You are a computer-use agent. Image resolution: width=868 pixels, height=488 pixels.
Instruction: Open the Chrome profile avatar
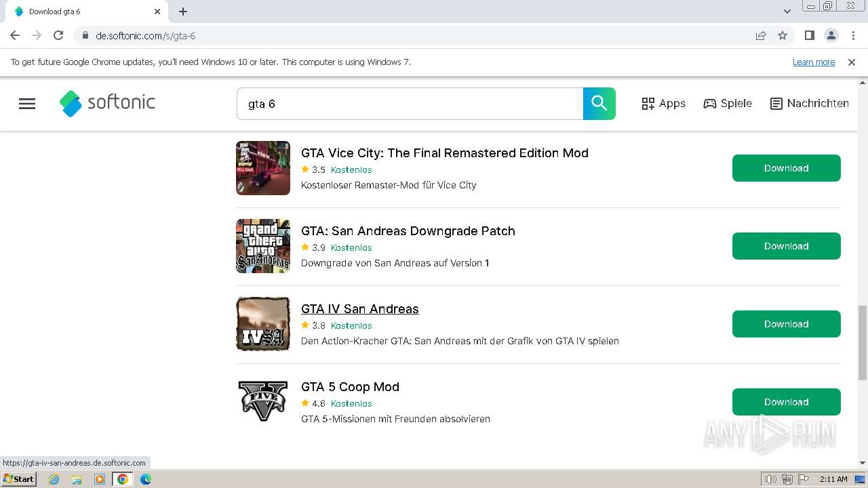pyautogui.click(x=831, y=35)
